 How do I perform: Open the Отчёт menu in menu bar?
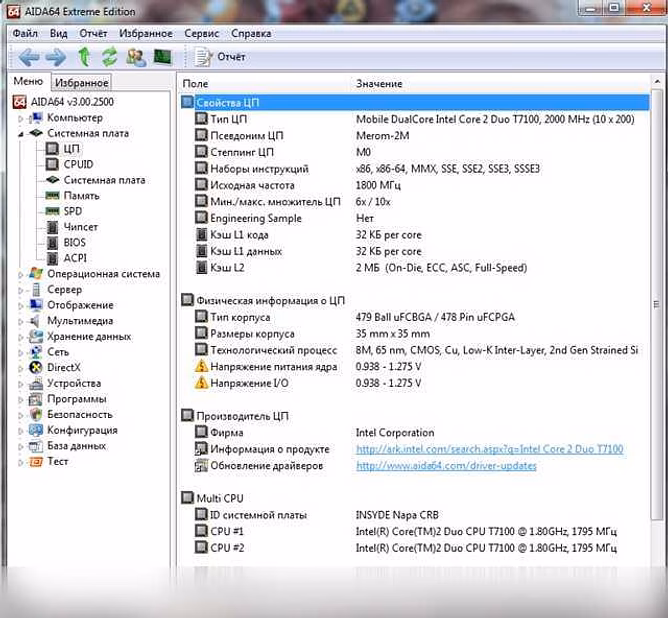[93, 33]
